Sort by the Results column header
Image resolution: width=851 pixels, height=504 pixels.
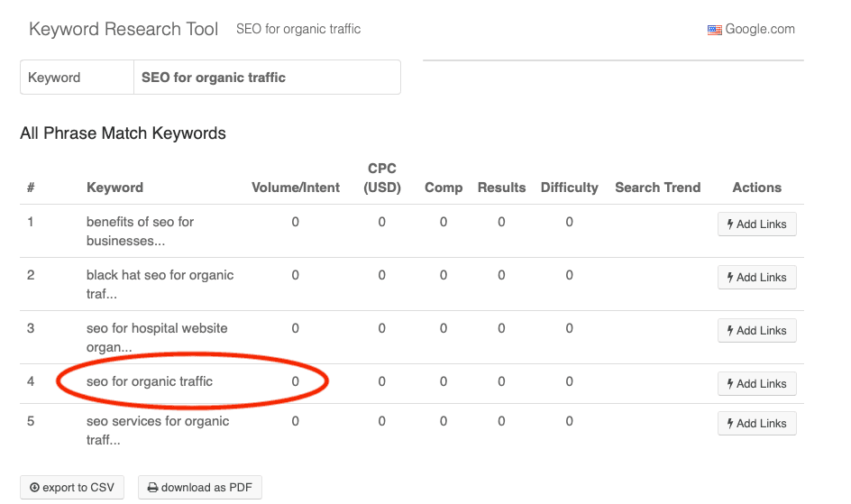click(501, 188)
